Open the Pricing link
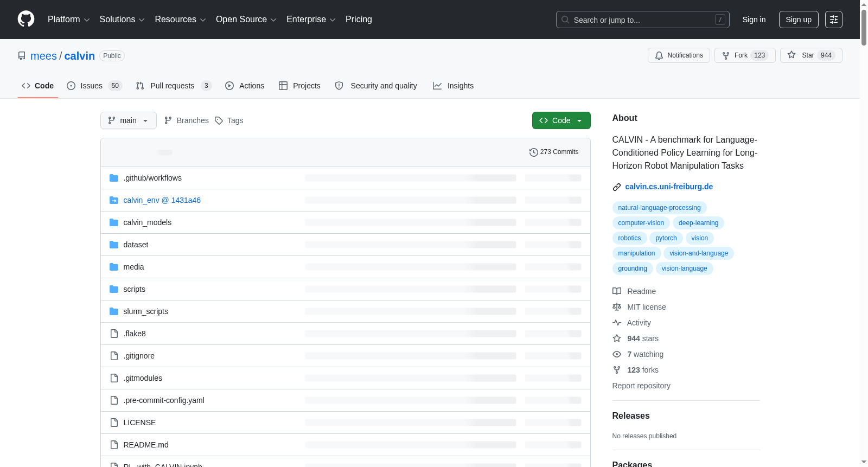 click(359, 20)
